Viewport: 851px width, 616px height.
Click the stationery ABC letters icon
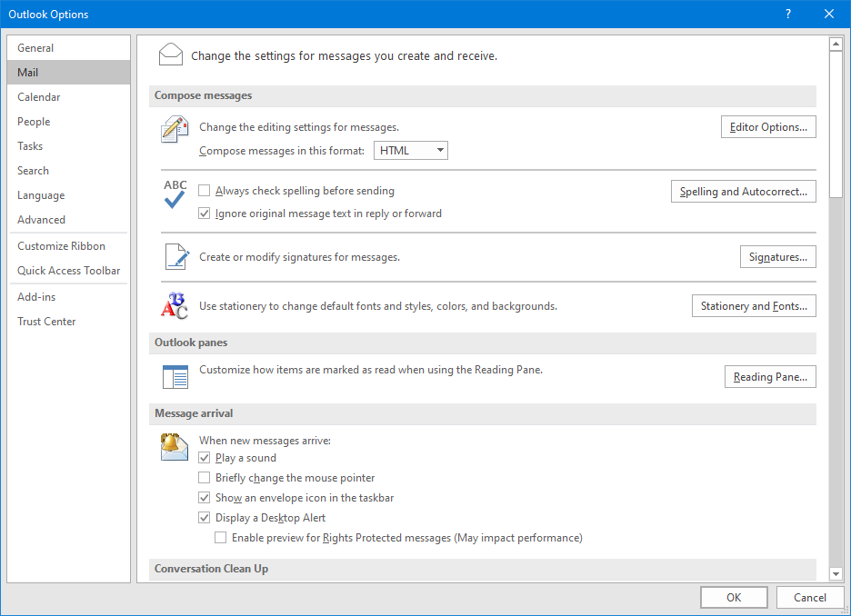click(175, 307)
